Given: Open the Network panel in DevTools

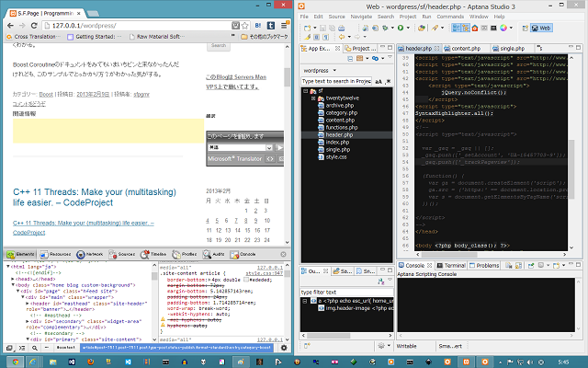Looking at the screenshot, I should coord(89,253).
